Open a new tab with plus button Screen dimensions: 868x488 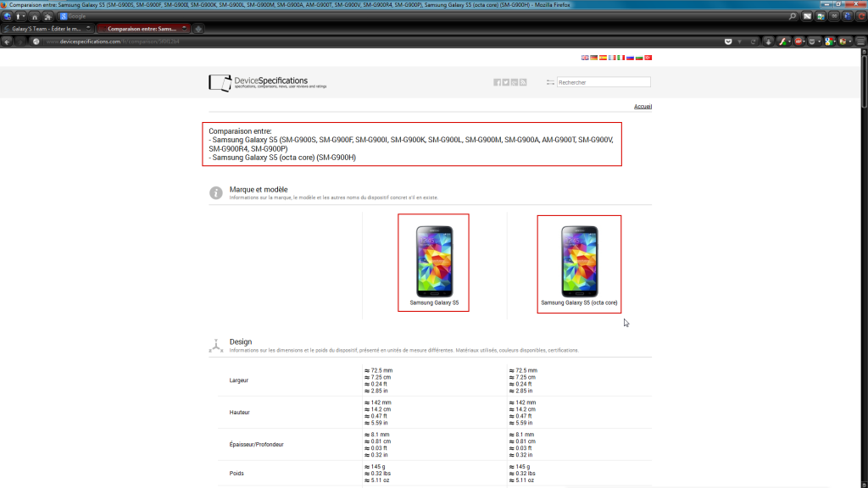click(x=198, y=29)
